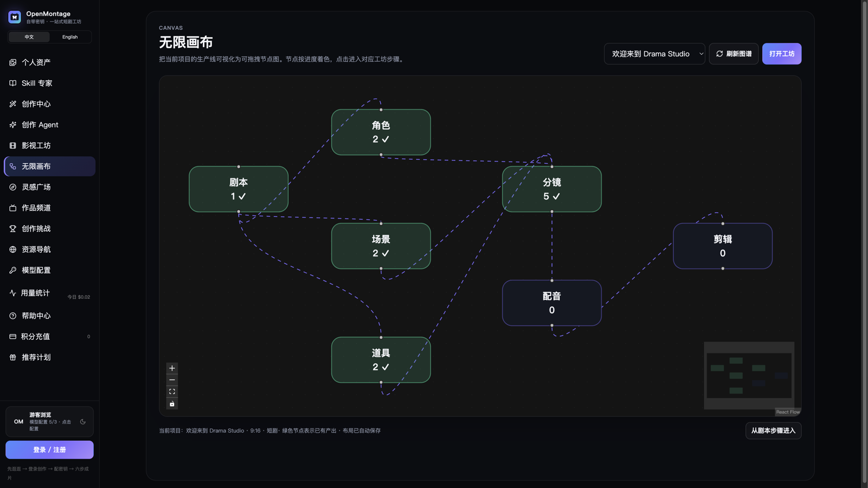Select the 剧本 node on the canvas
Screen dimensions: 868x488
click(x=239, y=189)
